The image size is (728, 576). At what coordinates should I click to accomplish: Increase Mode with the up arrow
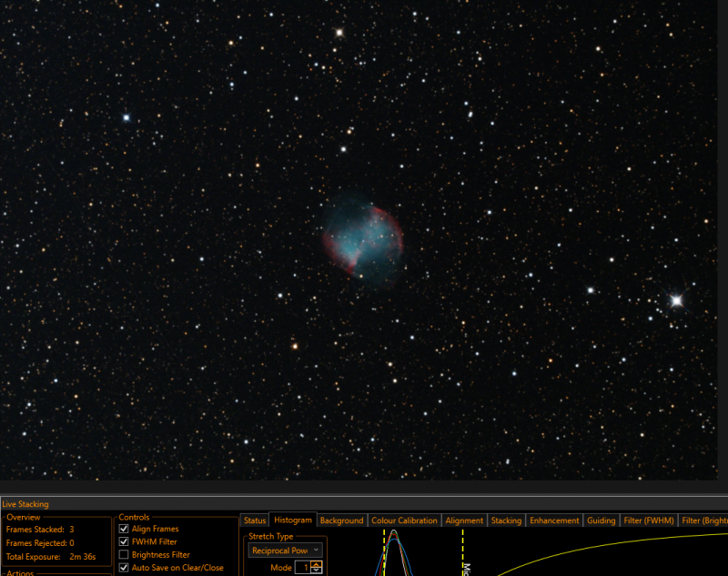click(317, 564)
